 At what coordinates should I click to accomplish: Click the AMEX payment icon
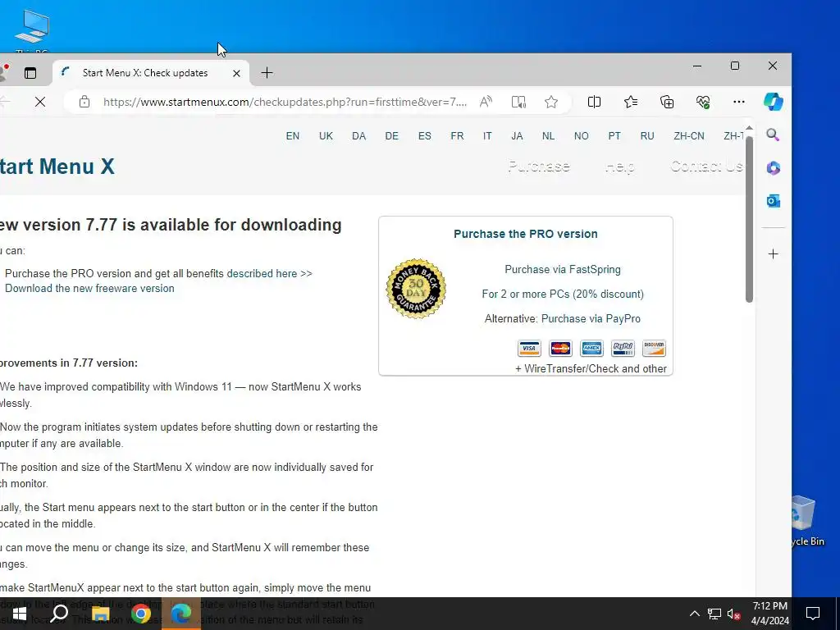[591, 348]
